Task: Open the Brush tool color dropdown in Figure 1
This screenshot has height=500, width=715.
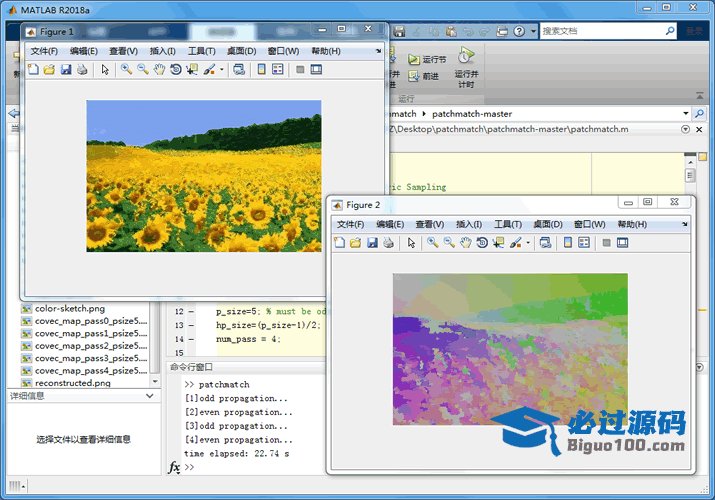Action: [222, 70]
